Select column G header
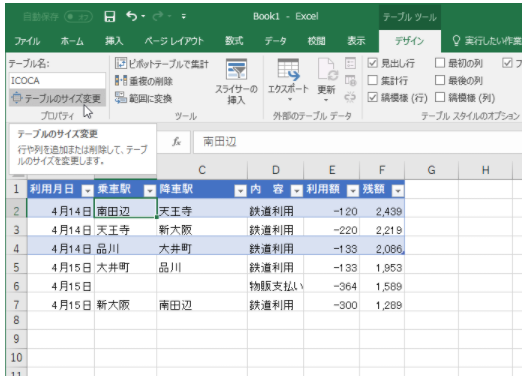Screen dimensions: 524x376 (431, 170)
